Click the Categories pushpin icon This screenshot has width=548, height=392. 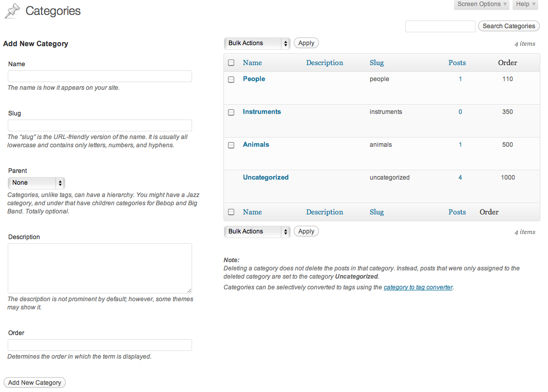point(12,11)
